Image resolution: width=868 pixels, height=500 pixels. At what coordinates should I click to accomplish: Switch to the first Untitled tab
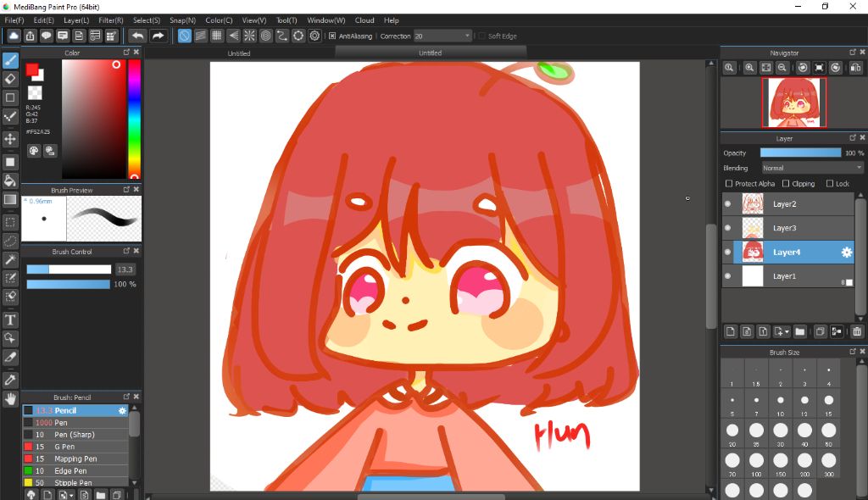239,53
